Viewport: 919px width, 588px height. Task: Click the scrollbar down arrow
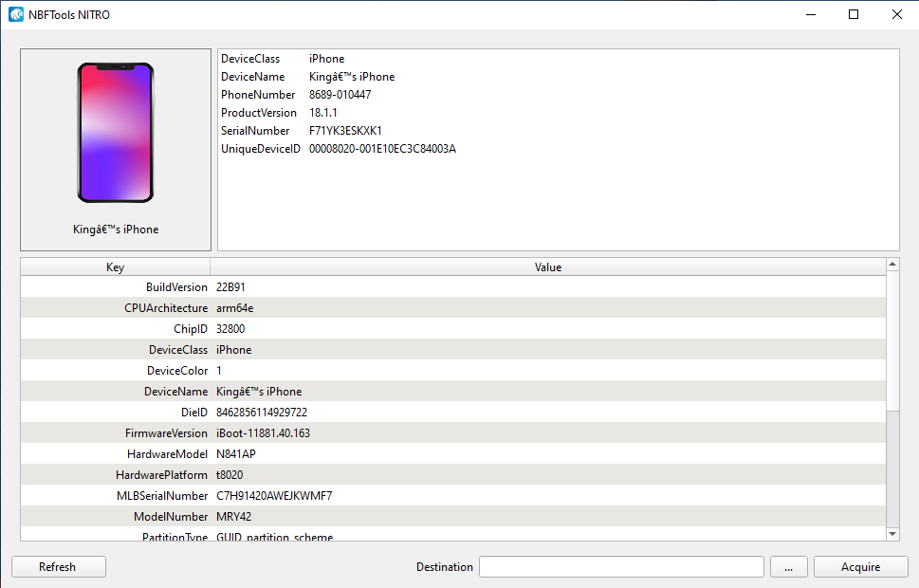click(892, 534)
